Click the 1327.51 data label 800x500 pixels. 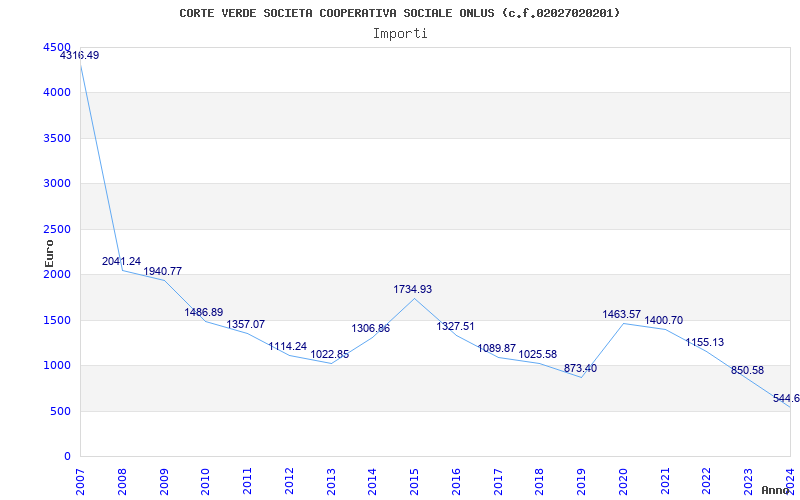pyautogui.click(x=456, y=327)
